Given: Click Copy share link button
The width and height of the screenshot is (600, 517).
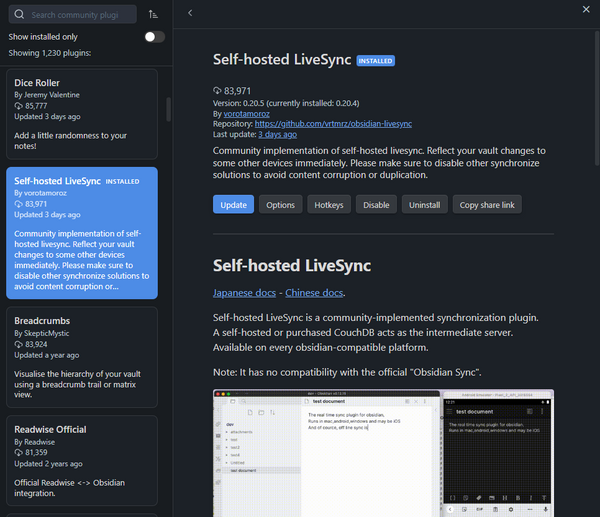Looking at the screenshot, I should coord(487,205).
